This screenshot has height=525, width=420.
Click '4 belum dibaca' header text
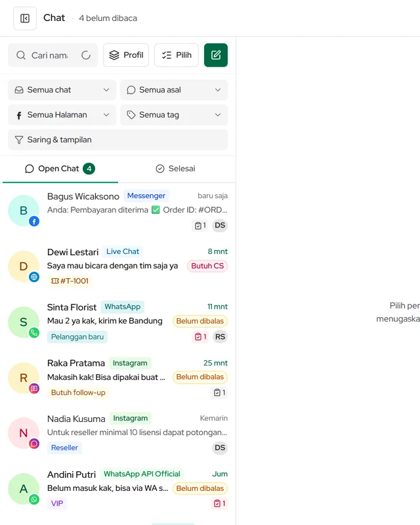pos(108,18)
